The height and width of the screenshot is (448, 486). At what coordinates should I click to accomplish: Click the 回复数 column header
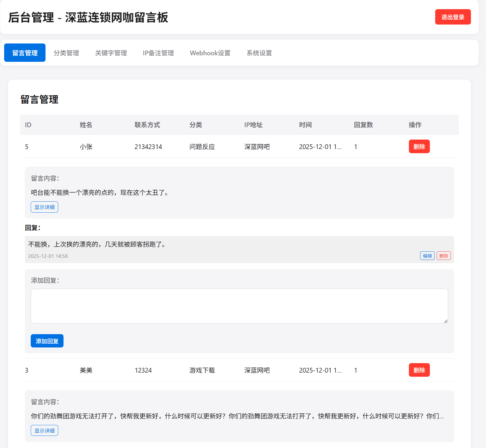pyautogui.click(x=363, y=125)
